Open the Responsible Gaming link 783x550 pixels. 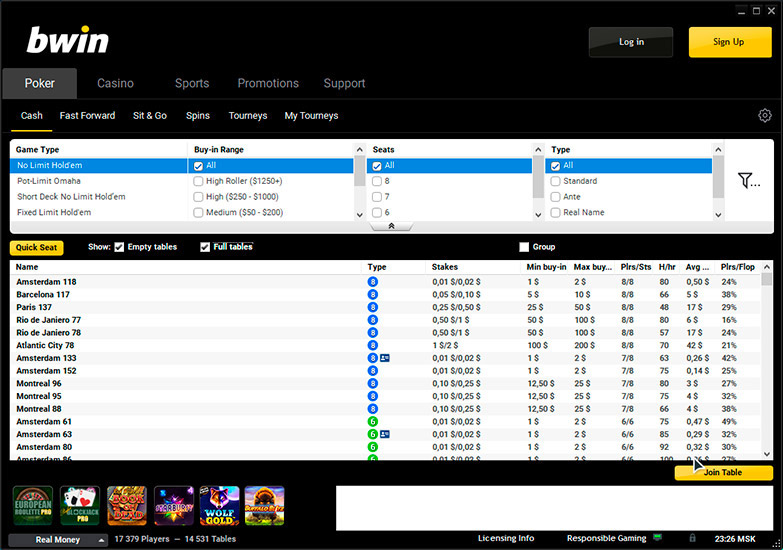[606, 538]
